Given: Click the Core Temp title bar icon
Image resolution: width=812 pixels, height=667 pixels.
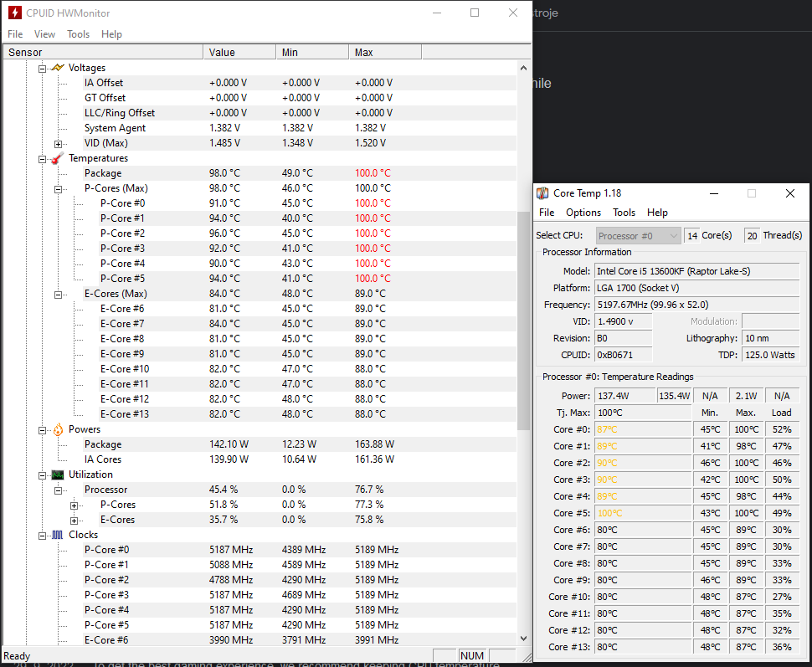Looking at the screenshot, I should pos(543,193).
